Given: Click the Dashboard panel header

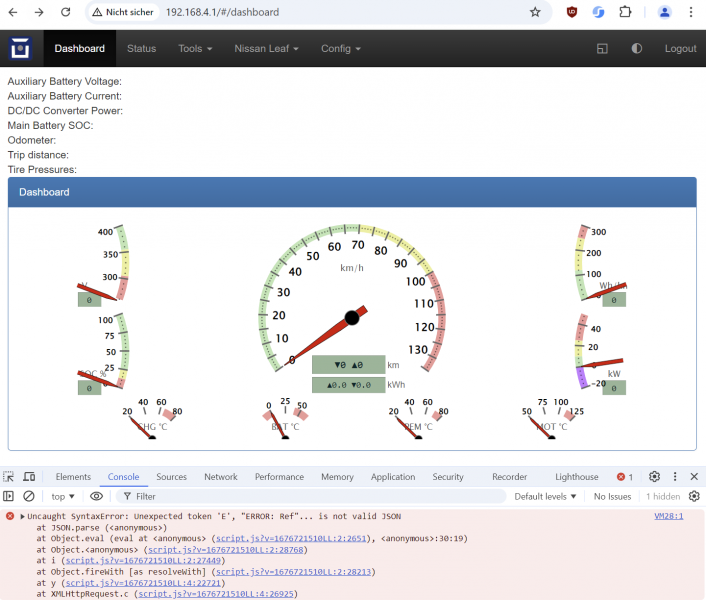Looking at the screenshot, I should 352,192.
